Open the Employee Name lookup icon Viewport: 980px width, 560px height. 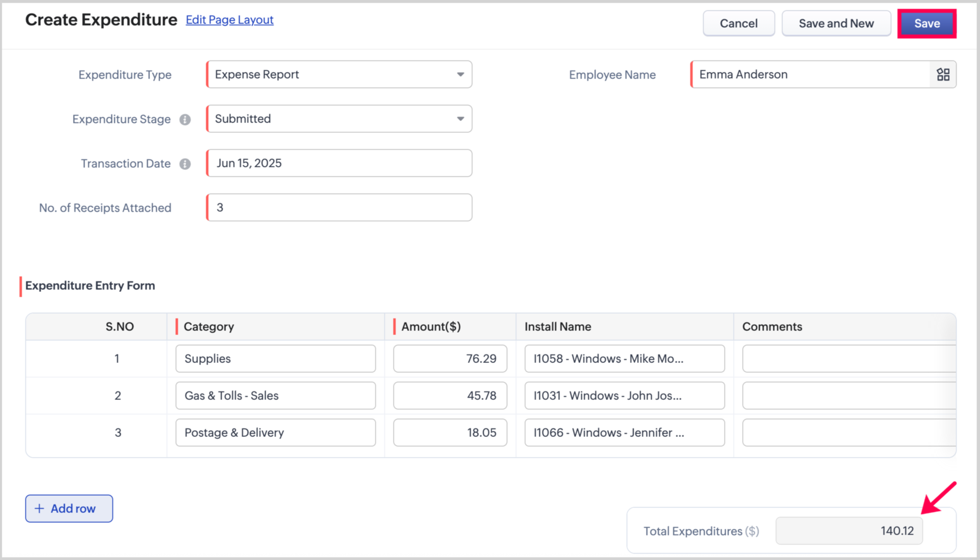point(943,74)
